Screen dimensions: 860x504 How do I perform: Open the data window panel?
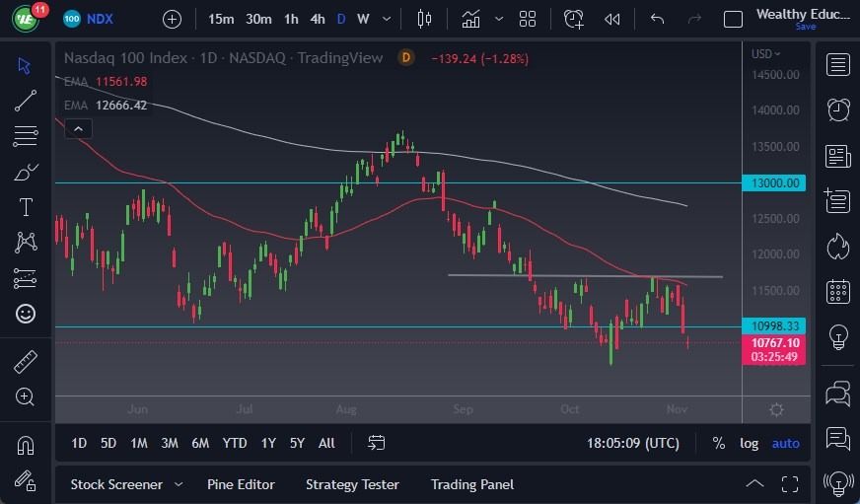[x=838, y=200]
